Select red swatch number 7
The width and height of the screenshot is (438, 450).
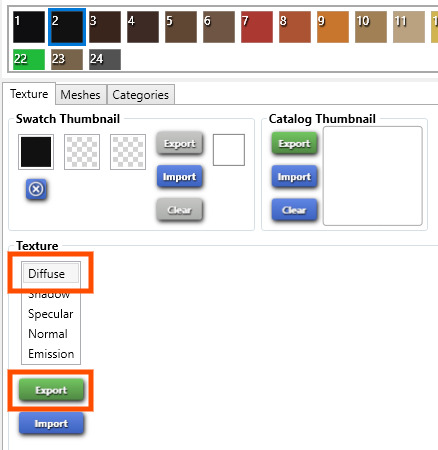click(x=257, y=27)
